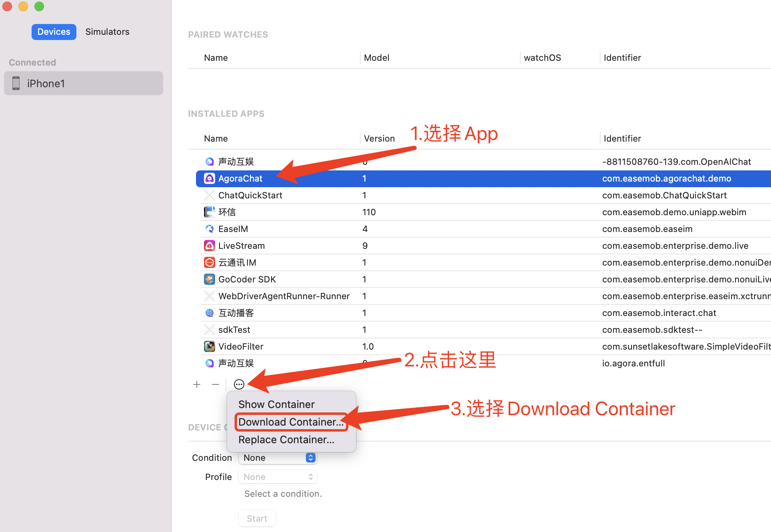Click identifier com.easemob.easeim
The height and width of the screenshot is (532, 771).
click(647, 229)
